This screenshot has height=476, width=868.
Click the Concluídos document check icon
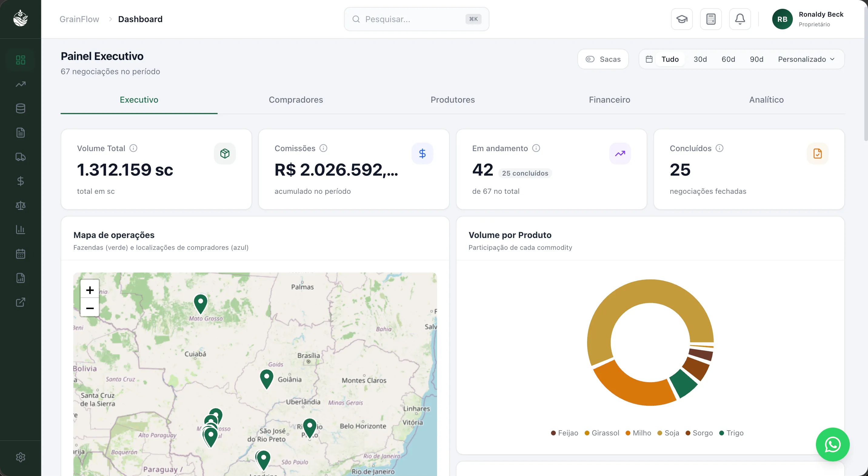[817, 154]
